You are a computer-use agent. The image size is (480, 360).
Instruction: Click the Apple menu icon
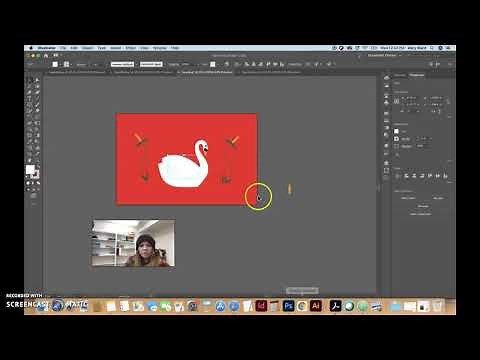click(x=31, y=48)
